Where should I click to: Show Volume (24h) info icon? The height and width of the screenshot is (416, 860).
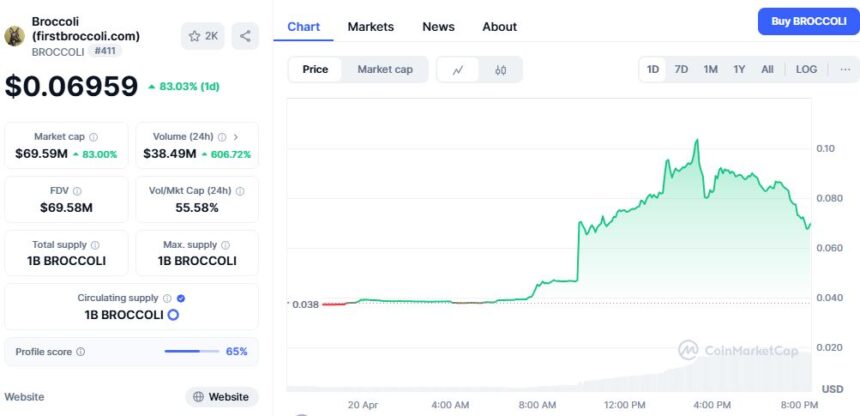click(x=222, y=137)
